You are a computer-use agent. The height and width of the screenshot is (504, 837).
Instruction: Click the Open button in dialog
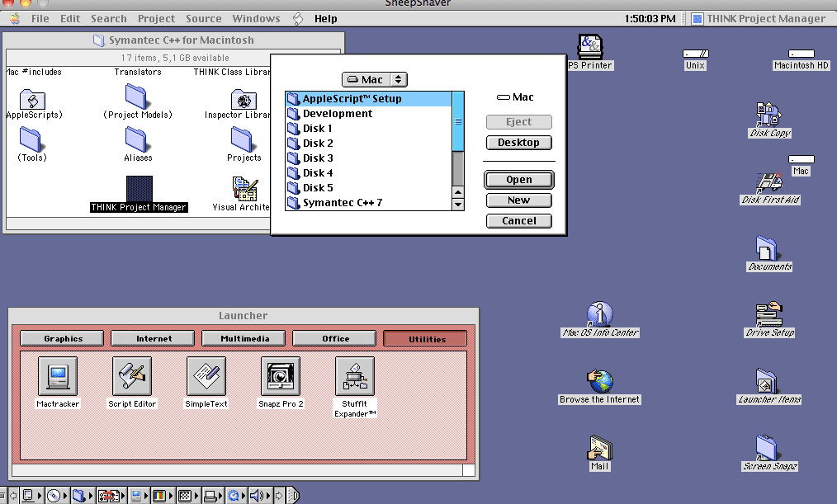pos(519,180)
